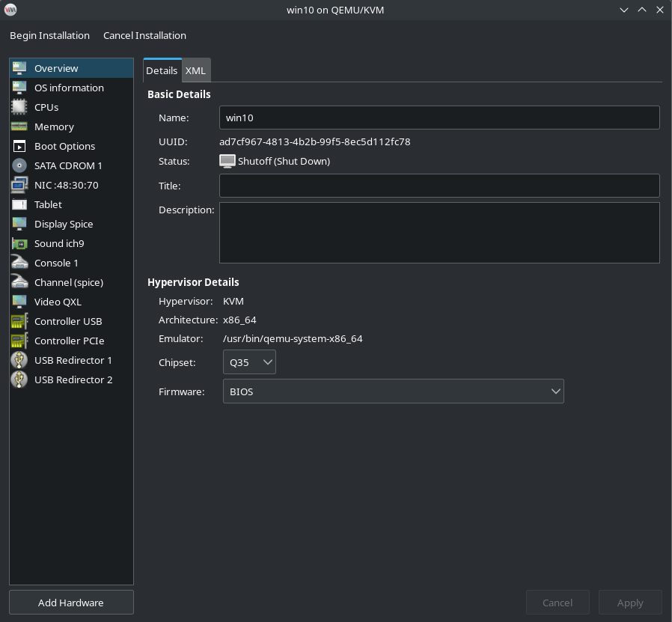Click the NIC :48:30:70 network icon
This screenshot has width=672, height=622.
pos(19,185)
